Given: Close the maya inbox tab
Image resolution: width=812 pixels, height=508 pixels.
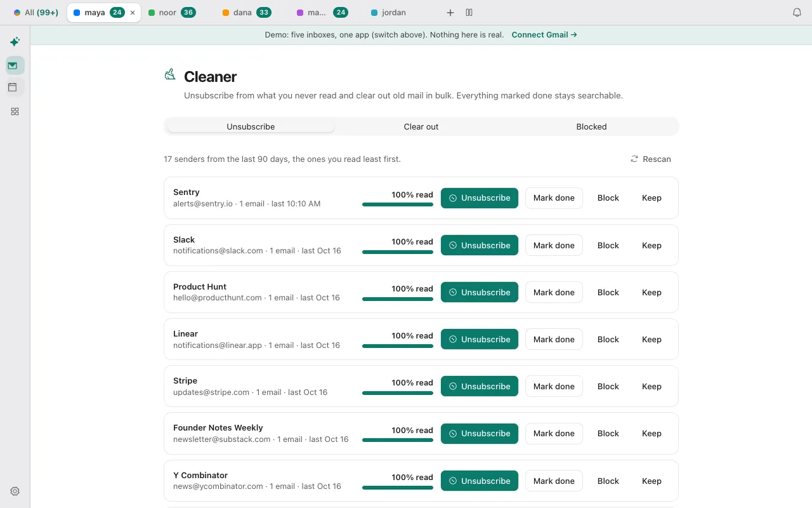Looking at the screenshot, I should pos(133,13).
